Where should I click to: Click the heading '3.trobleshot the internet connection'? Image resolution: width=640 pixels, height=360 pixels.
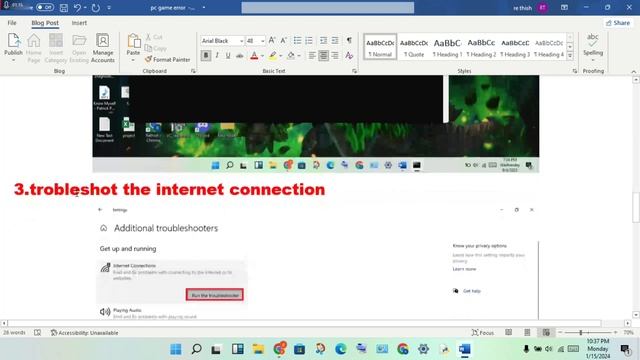[x=169, y=189]
